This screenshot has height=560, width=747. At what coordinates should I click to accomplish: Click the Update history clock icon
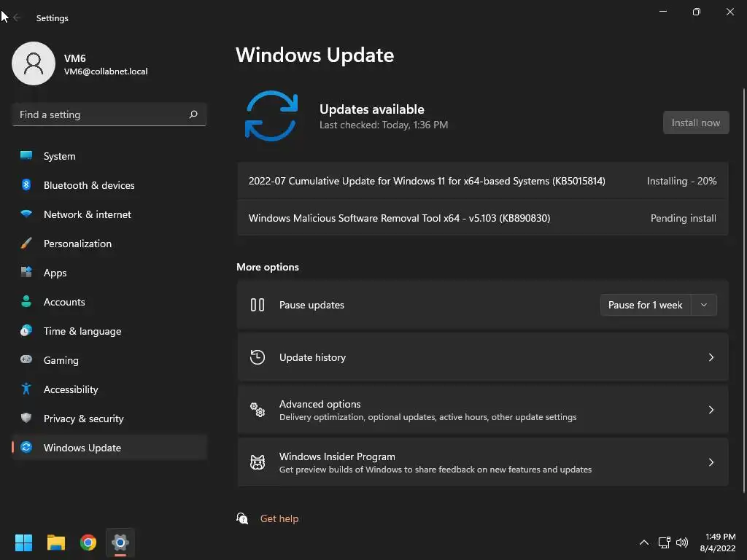(258, 357)
